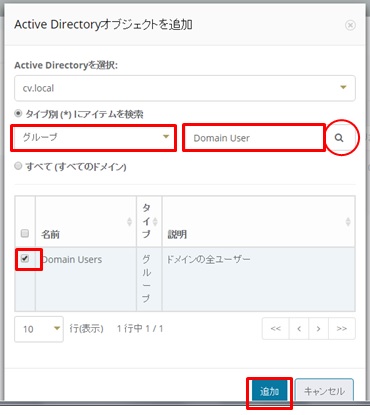The height and width of the screenshot is (415, 370).
Task: Sort by 名前 column sort arrows
Action: (129, 222)
